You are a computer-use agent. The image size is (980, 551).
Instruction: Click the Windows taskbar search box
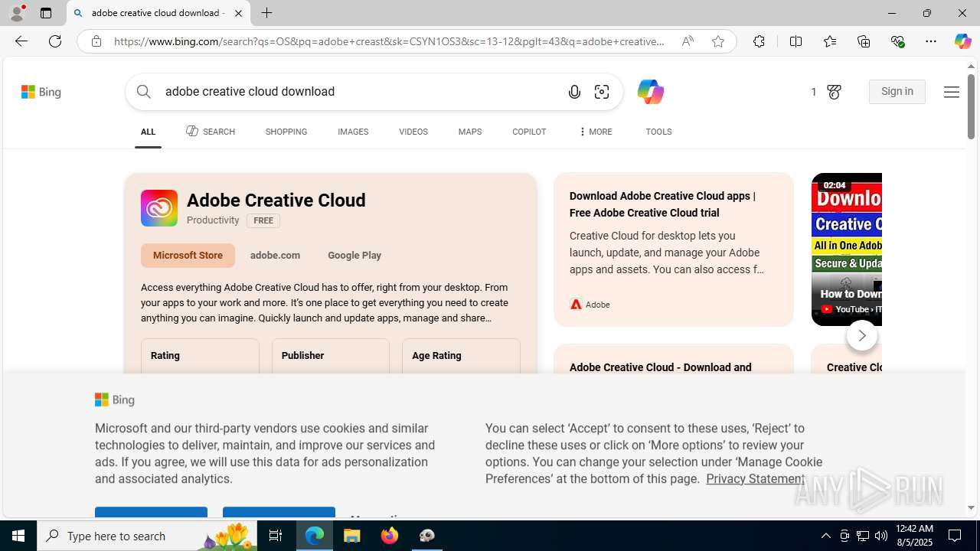(x=148, y=536)
